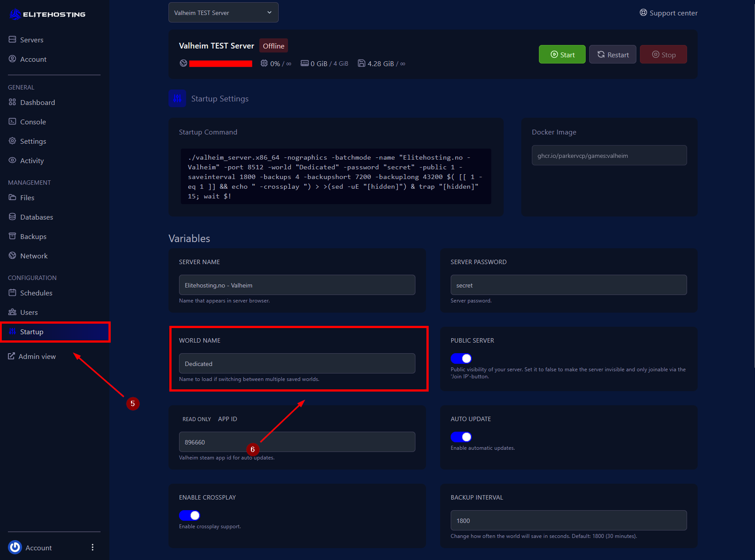This screenshot has height=560, width=755.
Task: Open Network in sidebar
Action: click(34, 256)
